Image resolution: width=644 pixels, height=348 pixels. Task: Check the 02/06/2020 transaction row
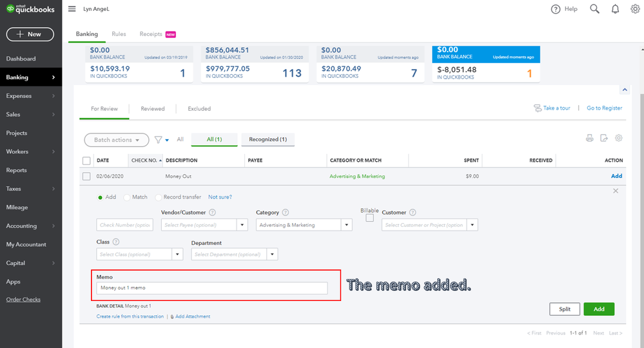coord(86,177)
